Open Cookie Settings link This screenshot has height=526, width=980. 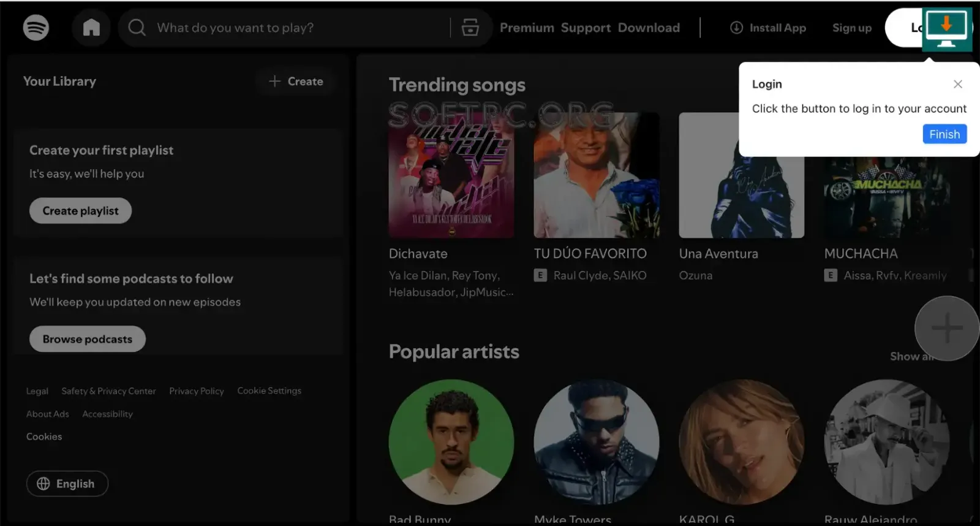[269, 391]
